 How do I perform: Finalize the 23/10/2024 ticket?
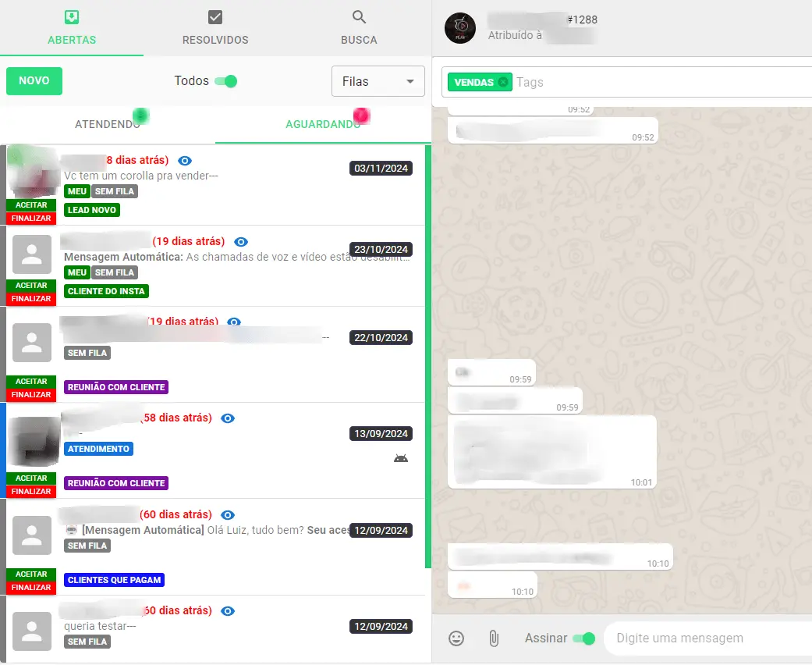click(31, 299)
